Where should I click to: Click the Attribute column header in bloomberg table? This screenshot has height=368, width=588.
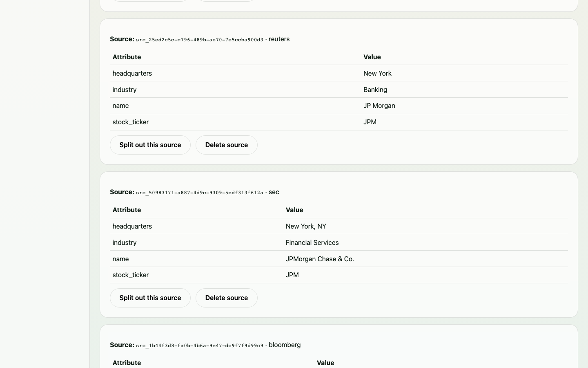point(127,363)
